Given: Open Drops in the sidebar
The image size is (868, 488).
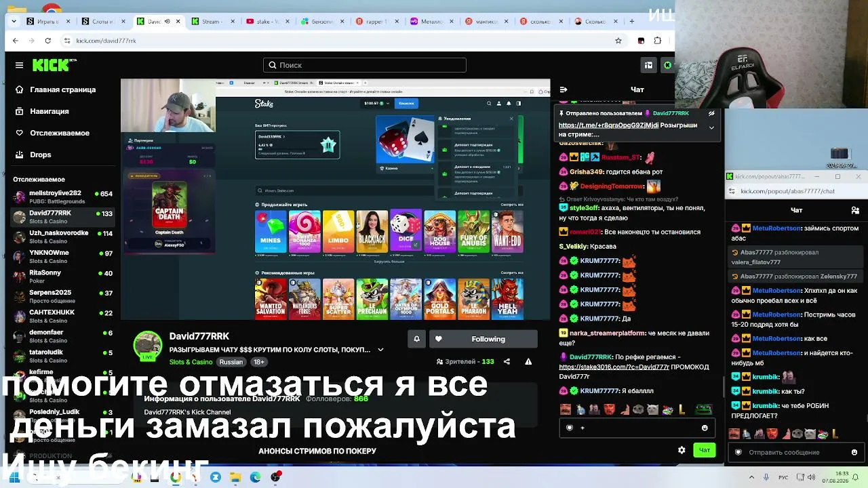Looking at the screenshot, I should pos(34,155).
